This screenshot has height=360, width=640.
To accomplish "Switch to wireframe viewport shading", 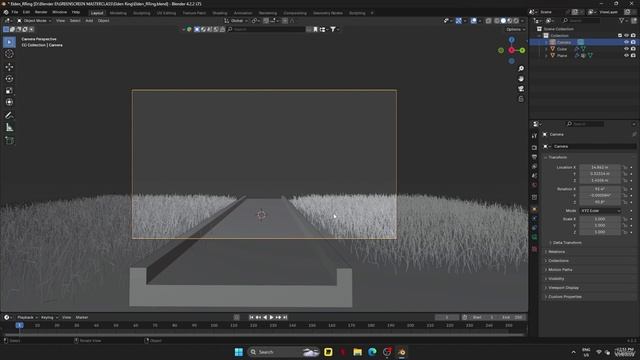I will pos(497,20).
